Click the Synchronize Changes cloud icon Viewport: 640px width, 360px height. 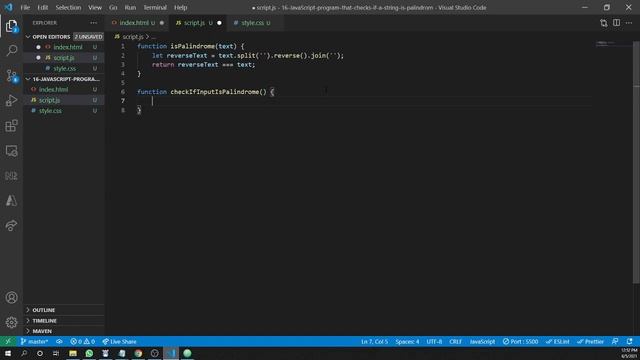pyautogui.click(x=60, y=342)
